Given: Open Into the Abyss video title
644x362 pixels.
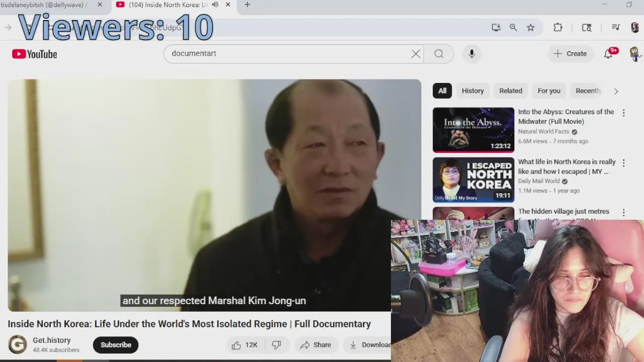Looking at the screenshot, I should tap(566, 117).
